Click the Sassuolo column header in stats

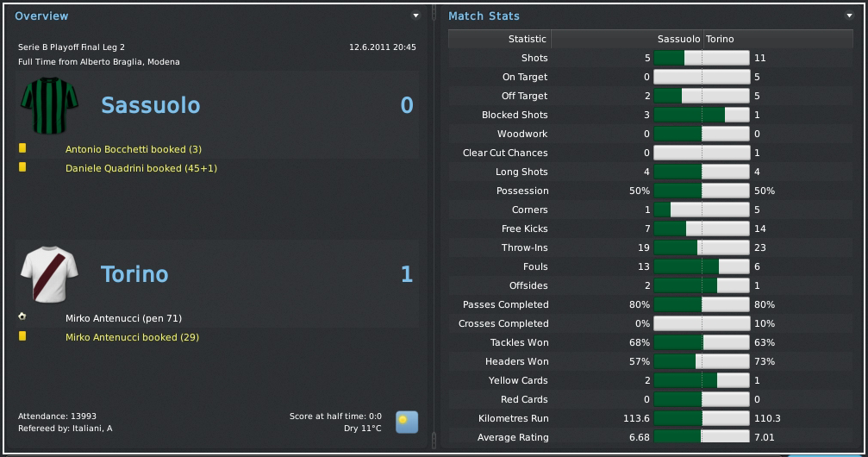[678, 39]
